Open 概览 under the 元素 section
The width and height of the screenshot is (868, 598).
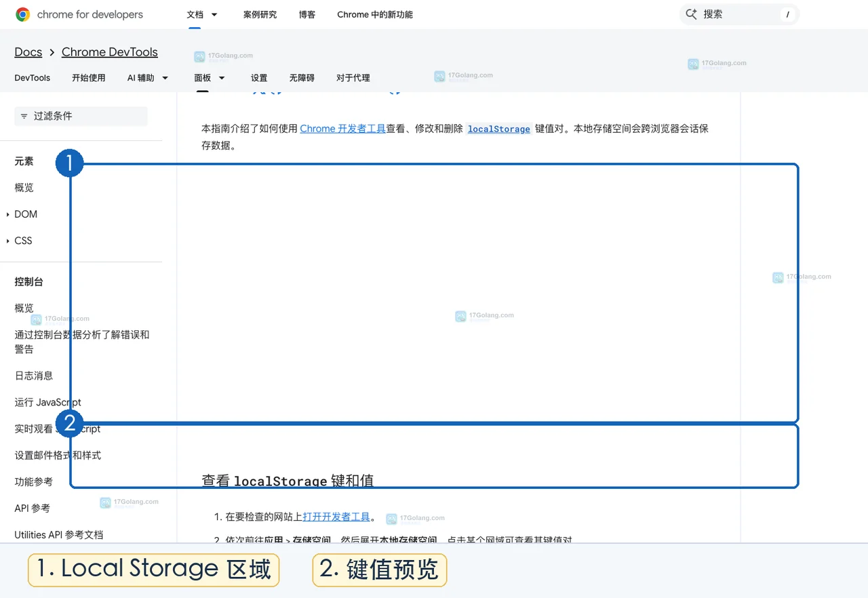point(24,188)
